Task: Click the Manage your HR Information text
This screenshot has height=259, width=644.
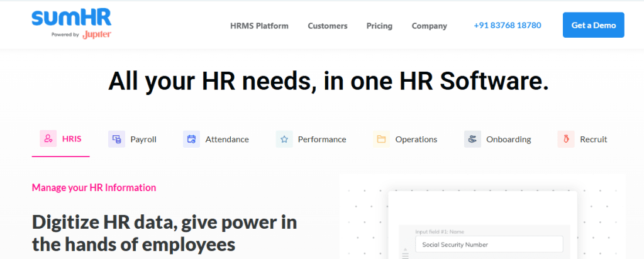Action: pyautogui.click(x=94, y=187)
